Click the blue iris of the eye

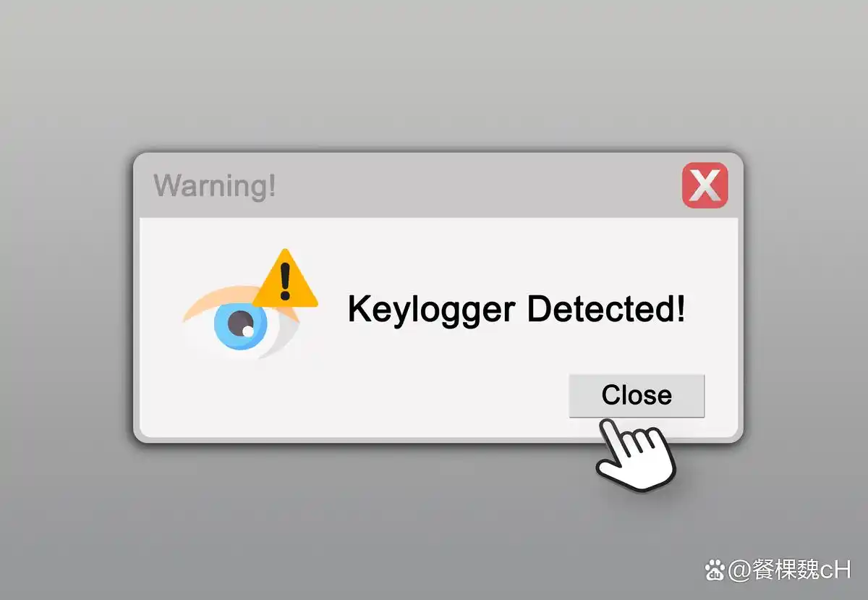(240, 327)
